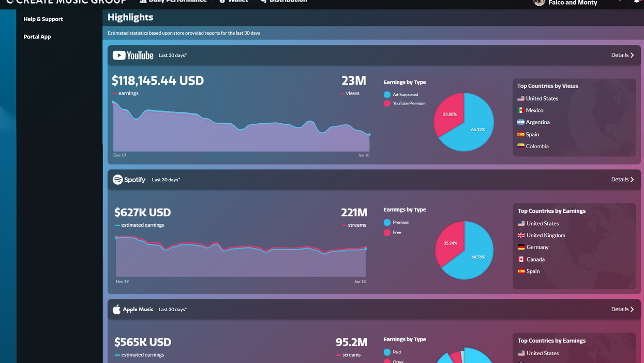Open Help & Support in sidebar
644x363 pixels.
click(x=43, y=19)
